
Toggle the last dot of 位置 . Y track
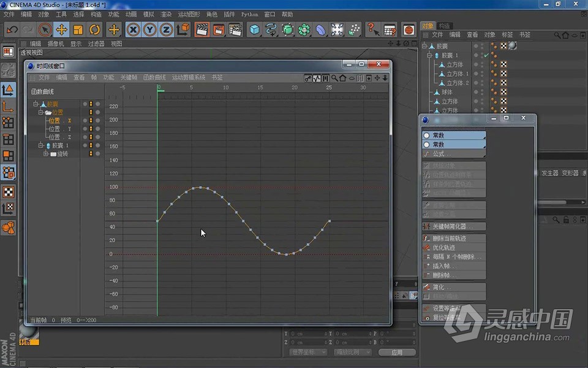coord(98,129)
